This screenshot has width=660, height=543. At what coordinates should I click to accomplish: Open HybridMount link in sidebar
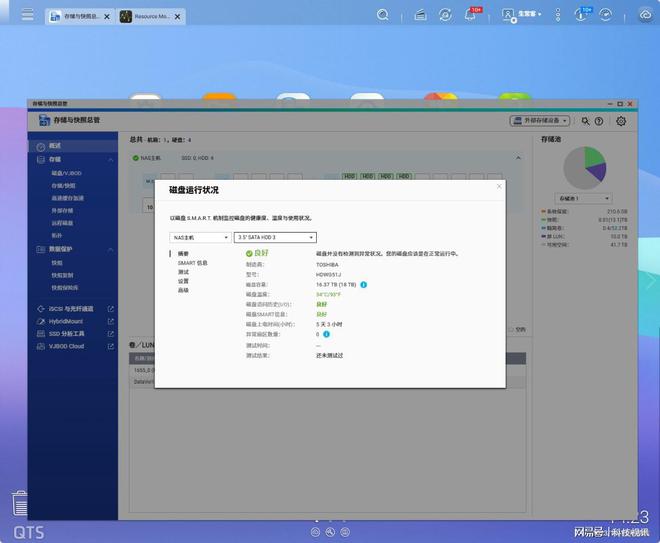pyautogui.click(x=67, y=321)
